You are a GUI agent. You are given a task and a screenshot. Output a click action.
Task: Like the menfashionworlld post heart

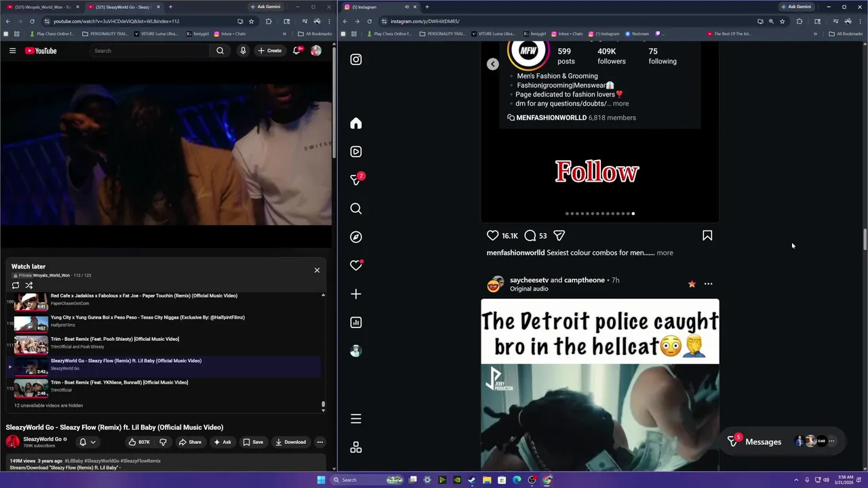[x=493, y=235]
